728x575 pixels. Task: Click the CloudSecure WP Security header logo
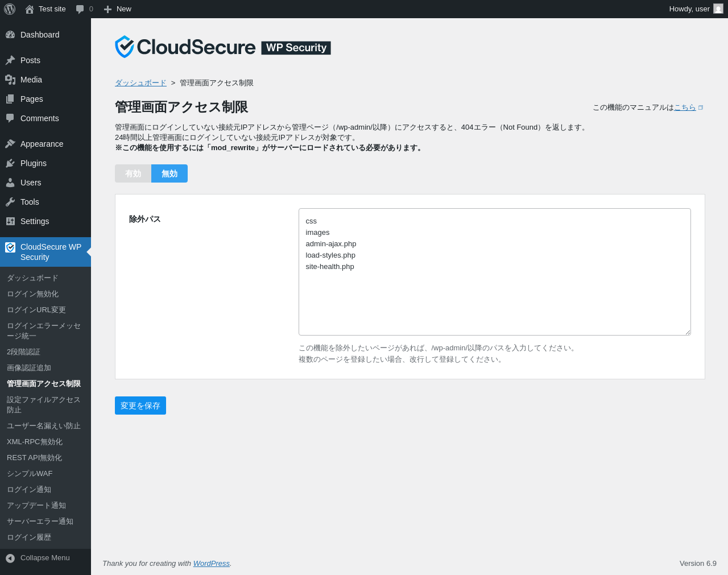[222, 47]
